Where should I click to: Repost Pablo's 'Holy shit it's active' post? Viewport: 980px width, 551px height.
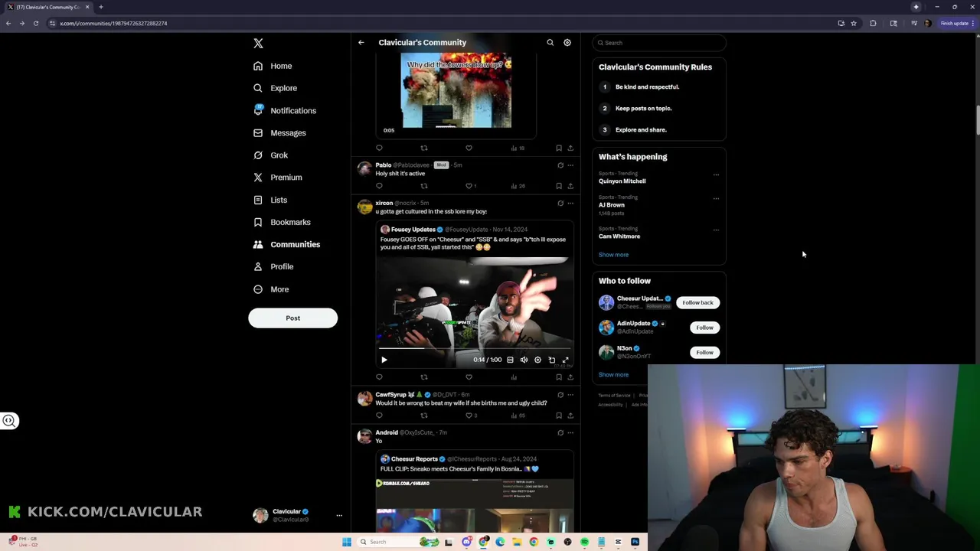[x=424, y=186]
